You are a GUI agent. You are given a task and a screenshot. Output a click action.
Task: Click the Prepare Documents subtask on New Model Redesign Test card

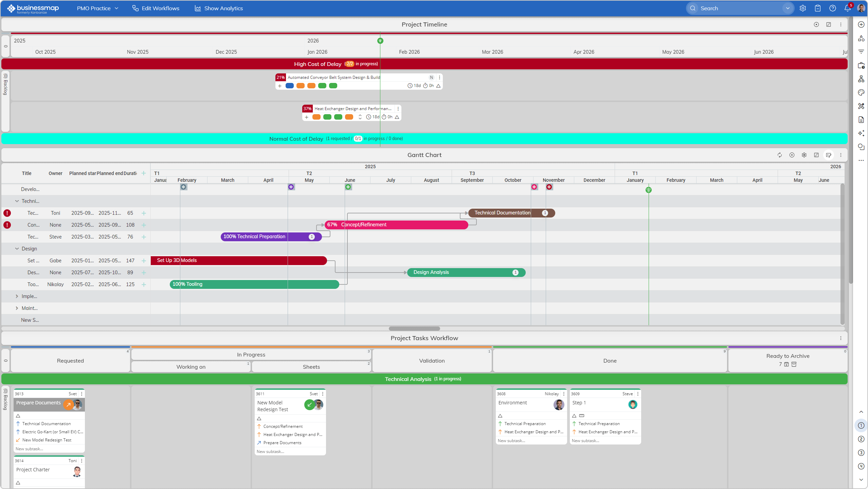282,442
